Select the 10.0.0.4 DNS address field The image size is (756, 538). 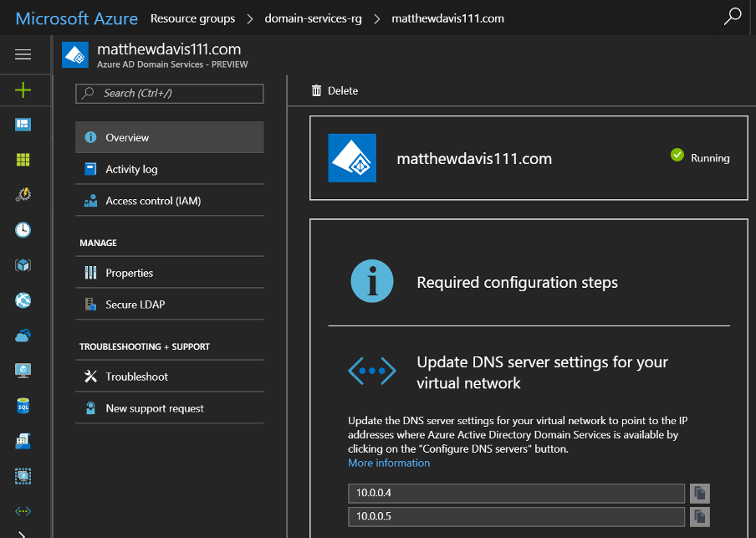(516, 493)
